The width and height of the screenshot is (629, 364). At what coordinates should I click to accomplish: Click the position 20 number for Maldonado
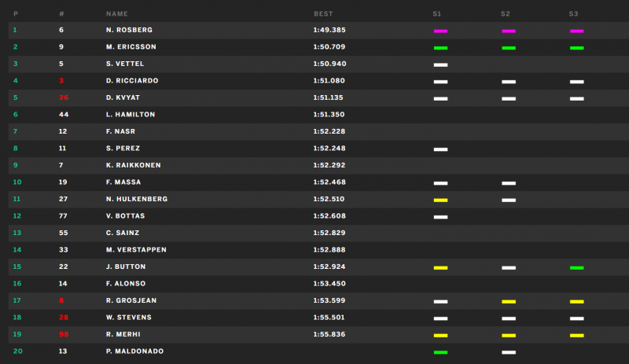[17, 351]
